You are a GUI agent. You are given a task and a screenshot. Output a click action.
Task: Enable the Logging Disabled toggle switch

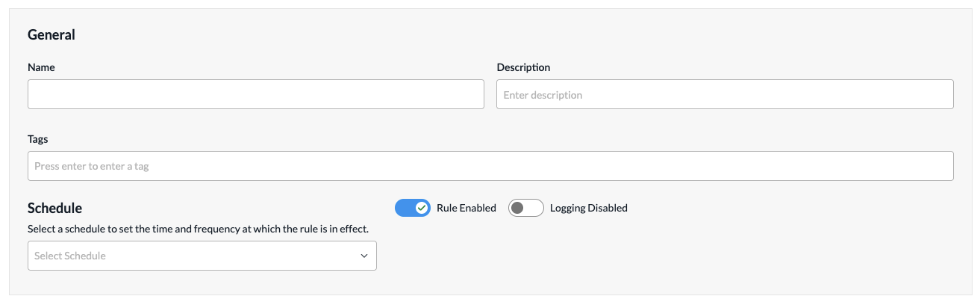tap(525, 208)
